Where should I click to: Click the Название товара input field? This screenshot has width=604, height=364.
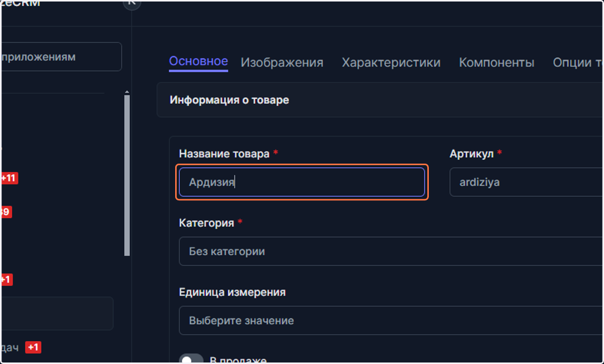pos(302,182)
